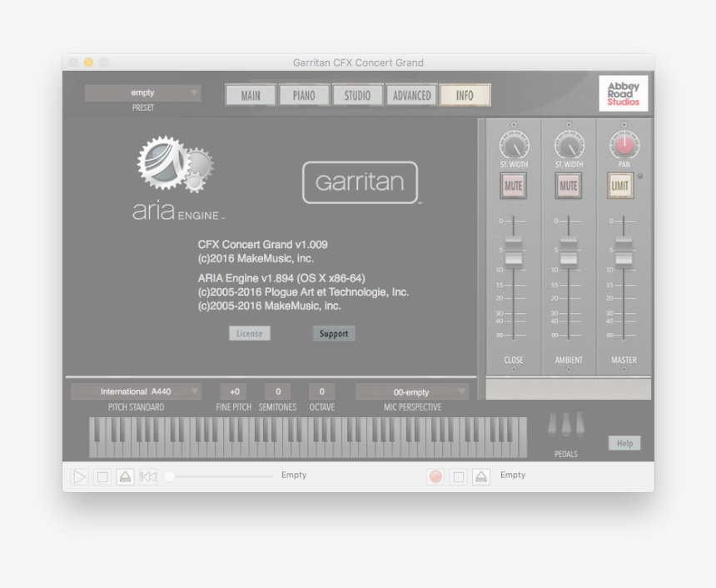Click the Garritan logo
Image resolution: width=716 pixels, height=588 pixels.
pyautogui.click(x=360, y=182)
